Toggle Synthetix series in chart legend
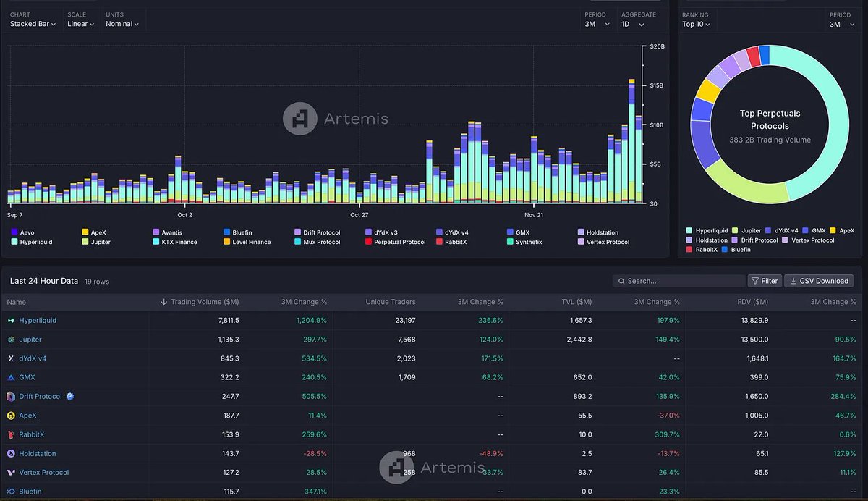Screen dimensions: 868x501 [x=524, y=242]
